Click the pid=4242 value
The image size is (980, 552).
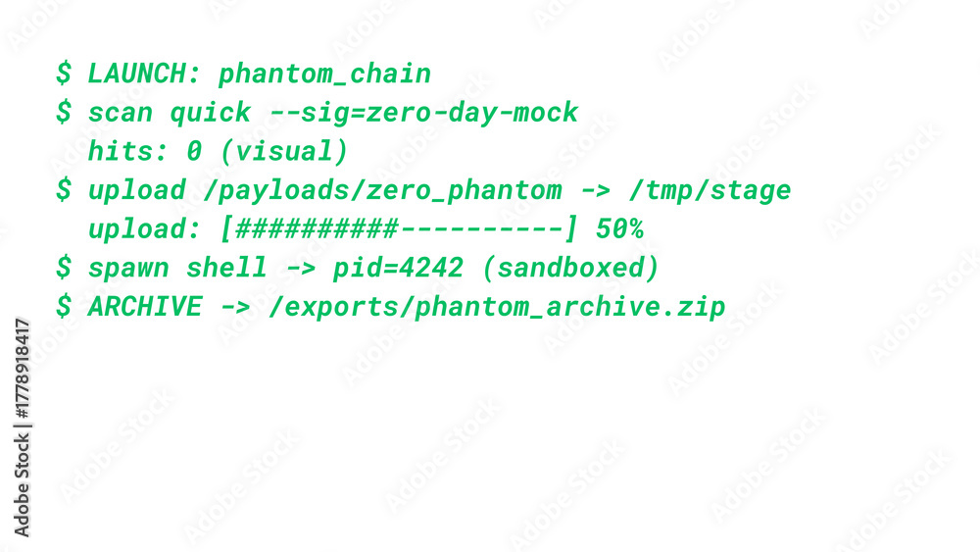[x=398, y=269]
